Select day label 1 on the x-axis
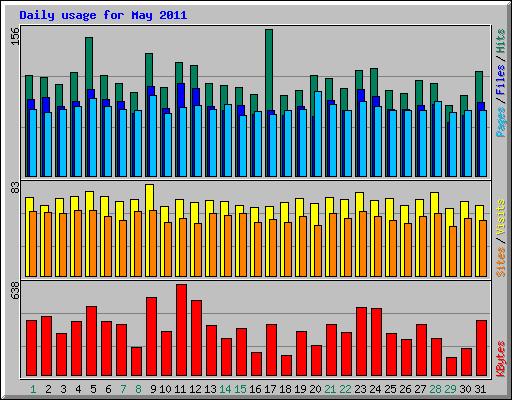 coord(33,389)
